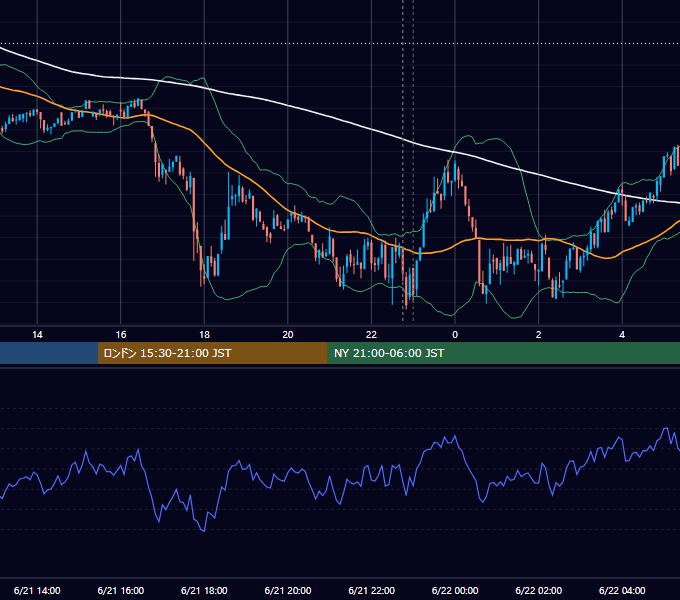Click the NY 21:00-06:00 JST session band

click(503, 353)
